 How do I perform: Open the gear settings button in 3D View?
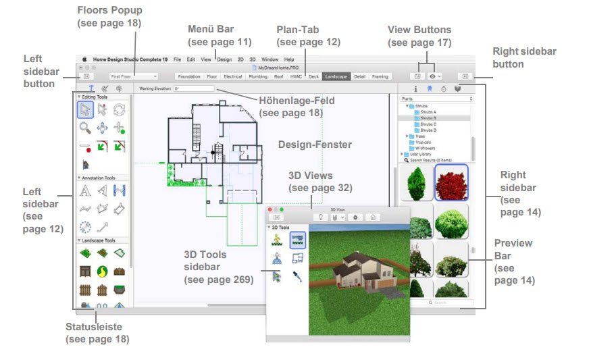[355, 217]
